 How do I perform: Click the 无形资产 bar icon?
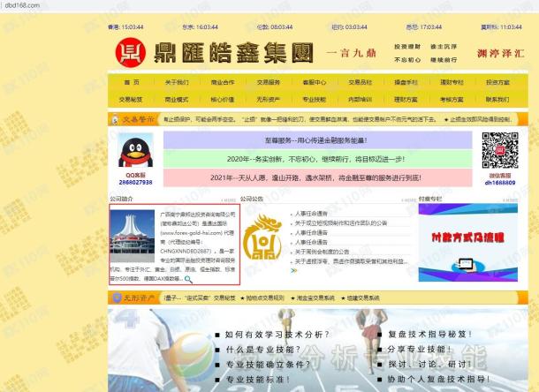[117, 298]
